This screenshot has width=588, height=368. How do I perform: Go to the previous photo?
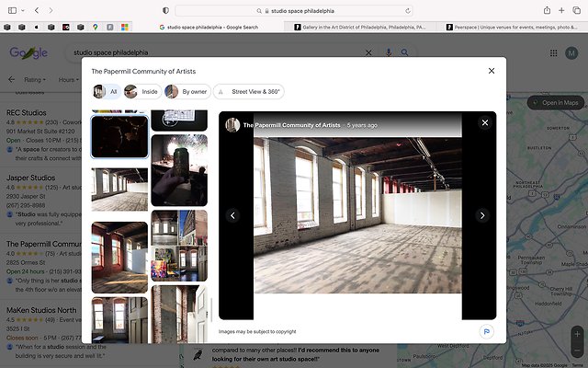[x=232, y=215]
